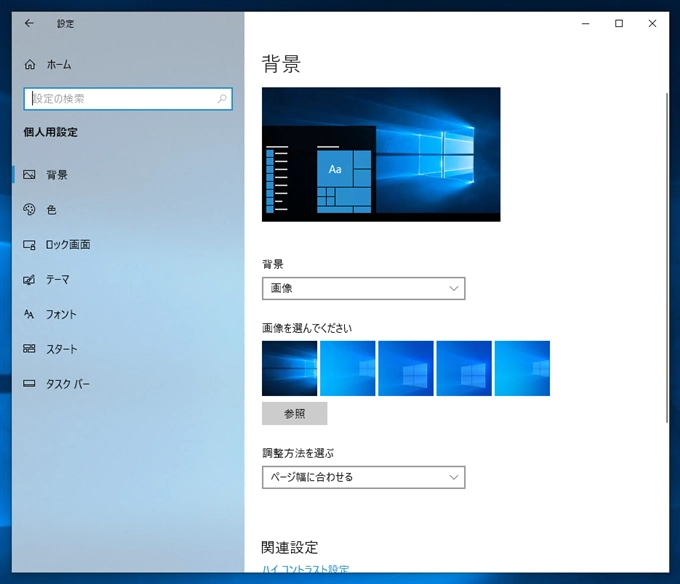680x584 pixels.
Task: Maximize the settings window
Action: 619,23
